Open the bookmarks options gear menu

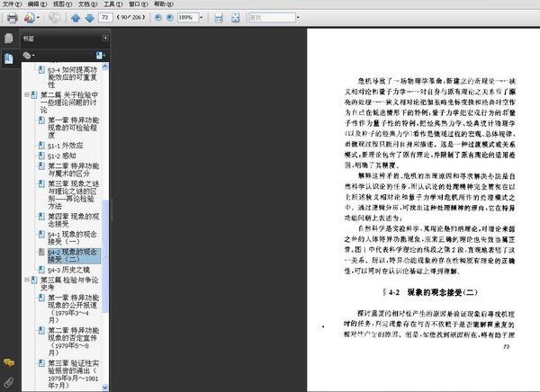[x=28, y=55]
